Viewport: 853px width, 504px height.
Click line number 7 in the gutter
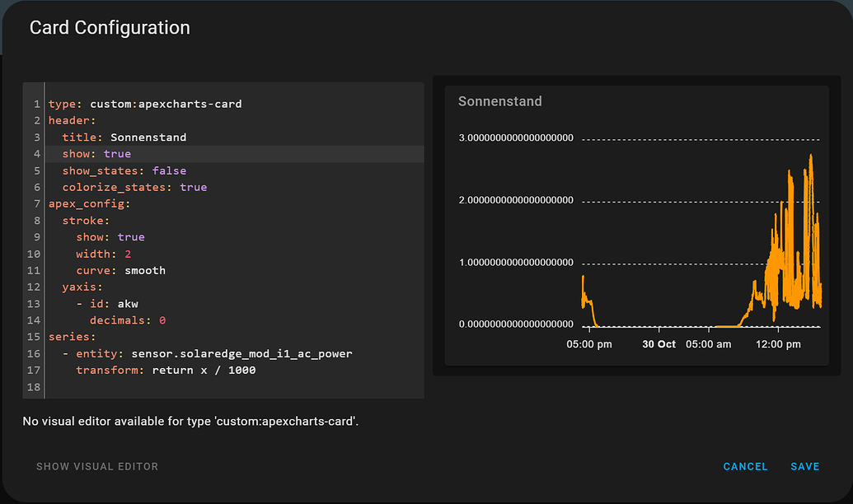tap(37, 204)
